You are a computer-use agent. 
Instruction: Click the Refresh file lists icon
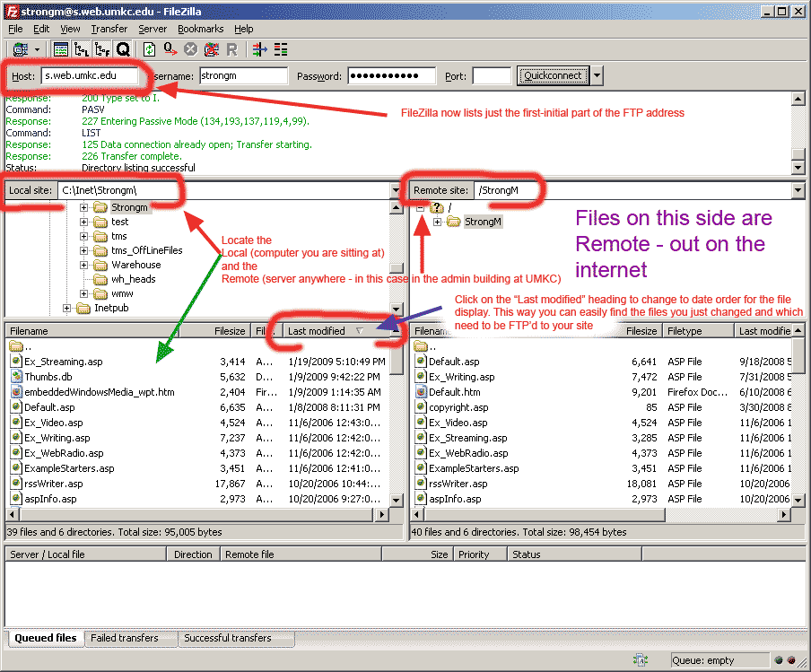coord(149,49)
